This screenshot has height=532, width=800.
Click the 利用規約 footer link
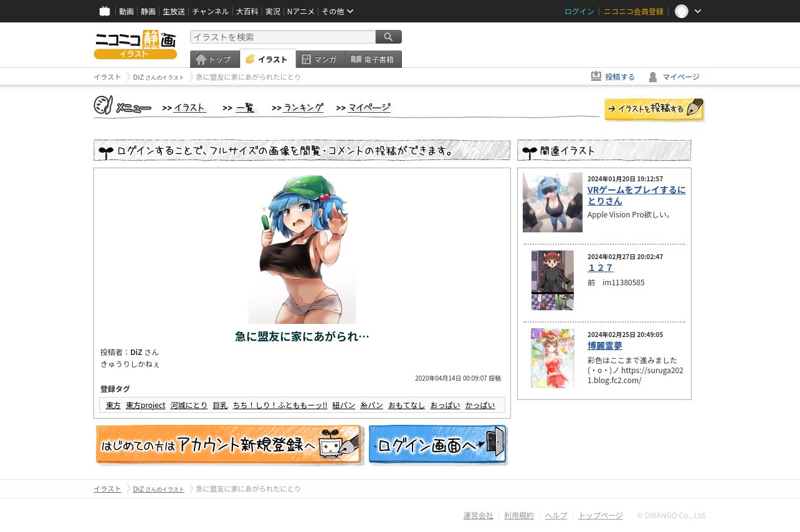(x=519, y=516)
